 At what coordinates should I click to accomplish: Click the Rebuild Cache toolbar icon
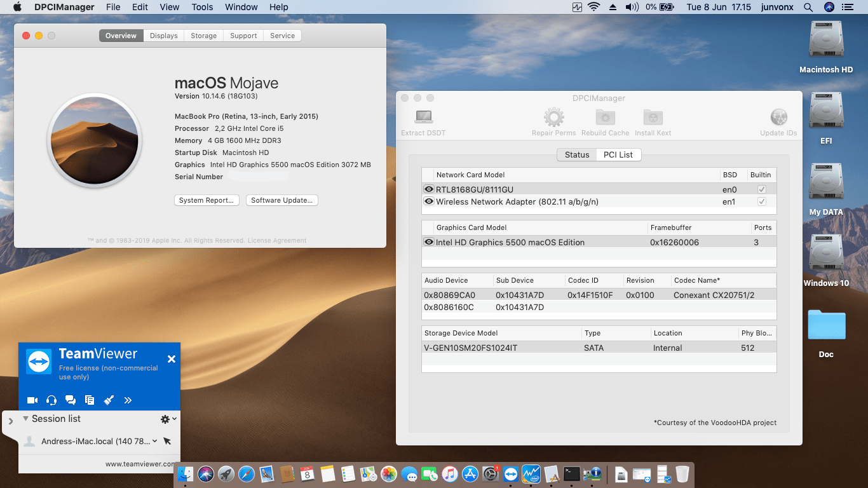605,118
